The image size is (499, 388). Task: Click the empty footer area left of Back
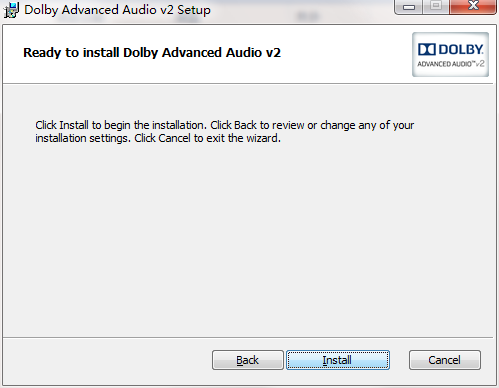[107, 361]
